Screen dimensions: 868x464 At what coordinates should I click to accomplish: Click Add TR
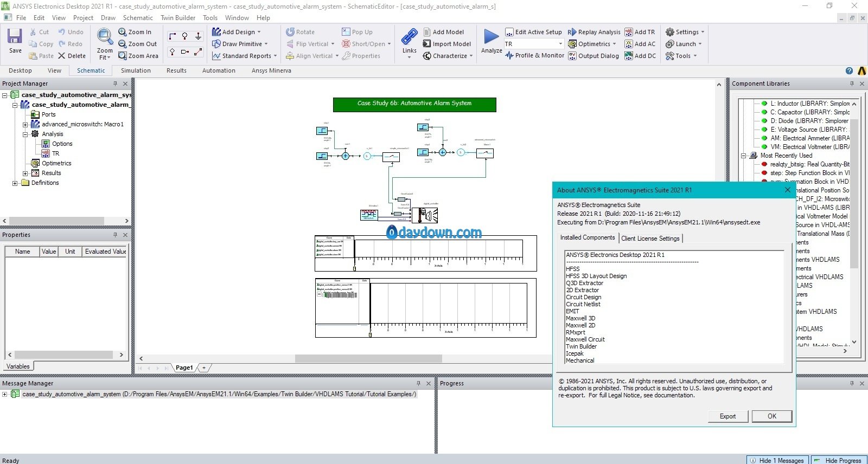(x=640, y=32)
